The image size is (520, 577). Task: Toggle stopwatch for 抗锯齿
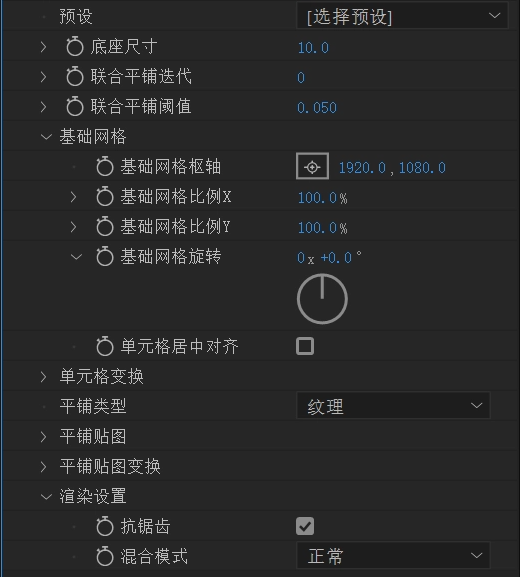pyautogui.click(x=105, y=526)
